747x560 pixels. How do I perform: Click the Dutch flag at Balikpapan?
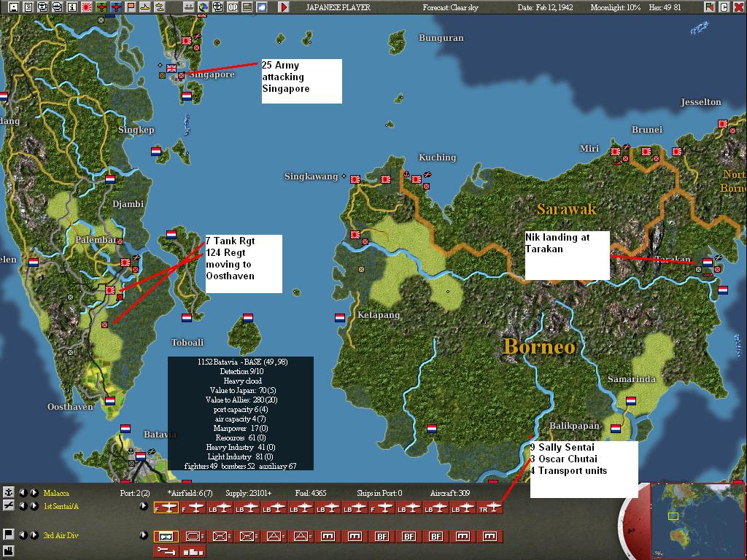point(616,428)
